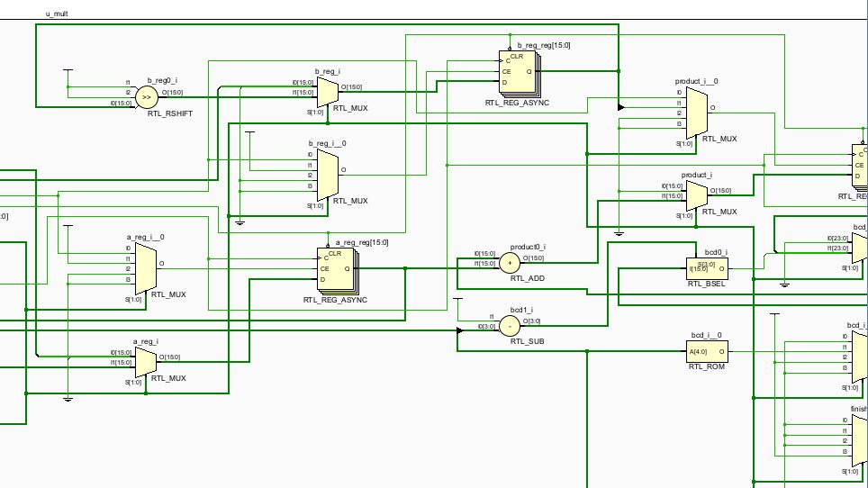Click the CLR pin on b_reg_reg register
868x488 pixels.
tap(516, 57)
